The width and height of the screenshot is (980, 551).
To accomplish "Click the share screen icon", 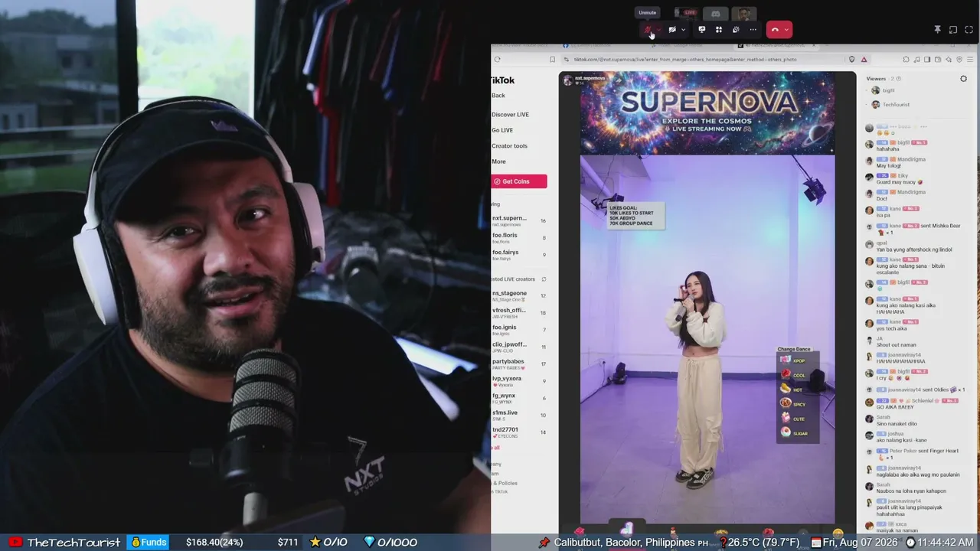I will pyautogui.click(x=701, y=30).
